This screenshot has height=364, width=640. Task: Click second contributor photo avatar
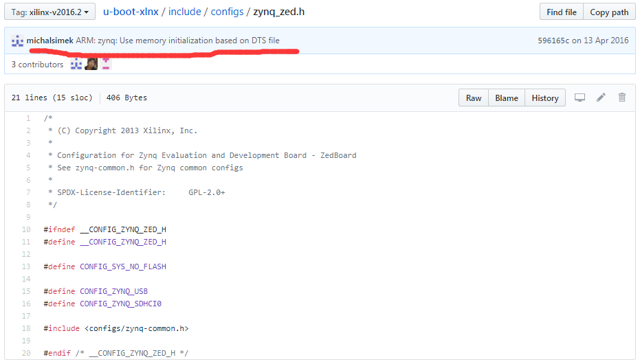click(x=91, y=64)
